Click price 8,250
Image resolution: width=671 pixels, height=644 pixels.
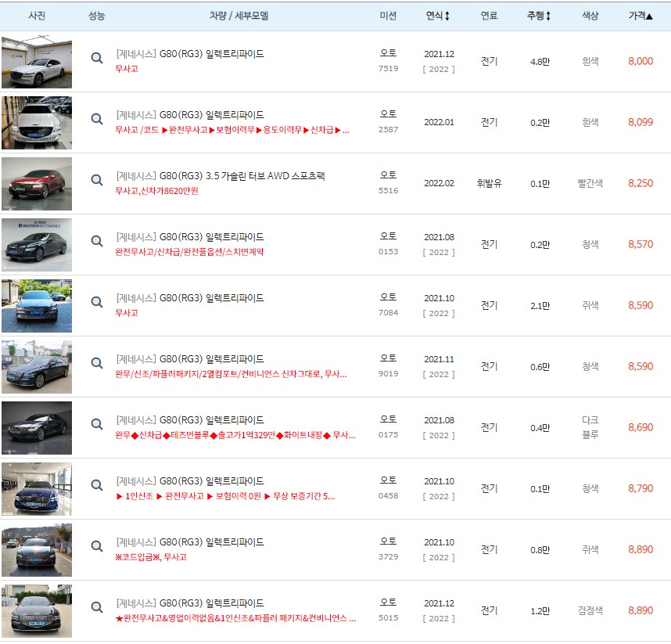640,183
